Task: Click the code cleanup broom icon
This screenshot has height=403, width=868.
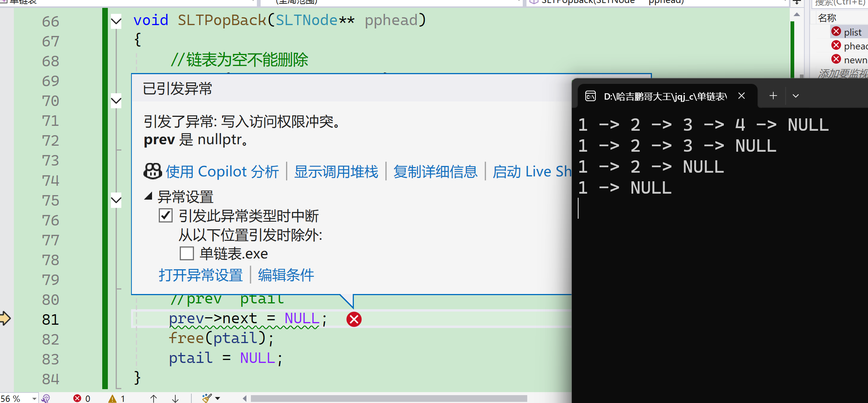Action: coord(207,398)
